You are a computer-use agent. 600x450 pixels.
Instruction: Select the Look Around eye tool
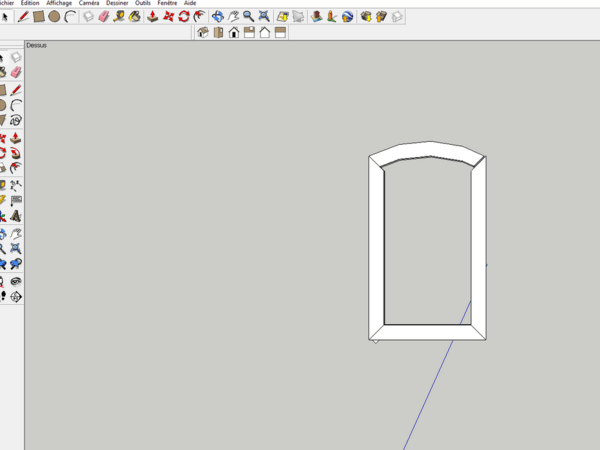point(17,281)
